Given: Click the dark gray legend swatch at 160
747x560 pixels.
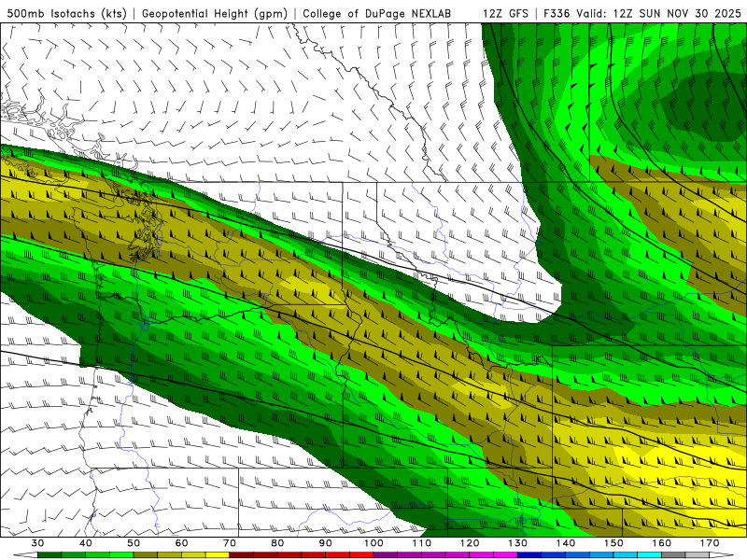Looking at the screenshot, I should (x=673, y=555).
